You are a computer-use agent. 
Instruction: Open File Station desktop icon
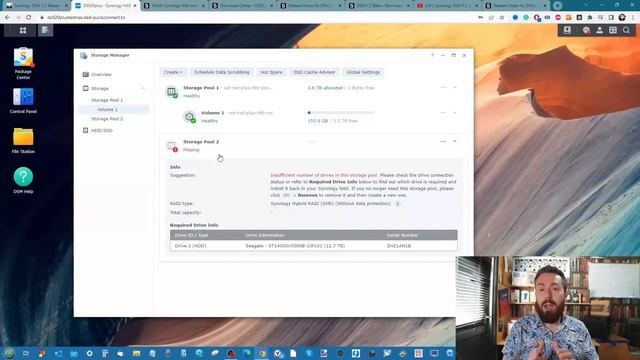23,140
